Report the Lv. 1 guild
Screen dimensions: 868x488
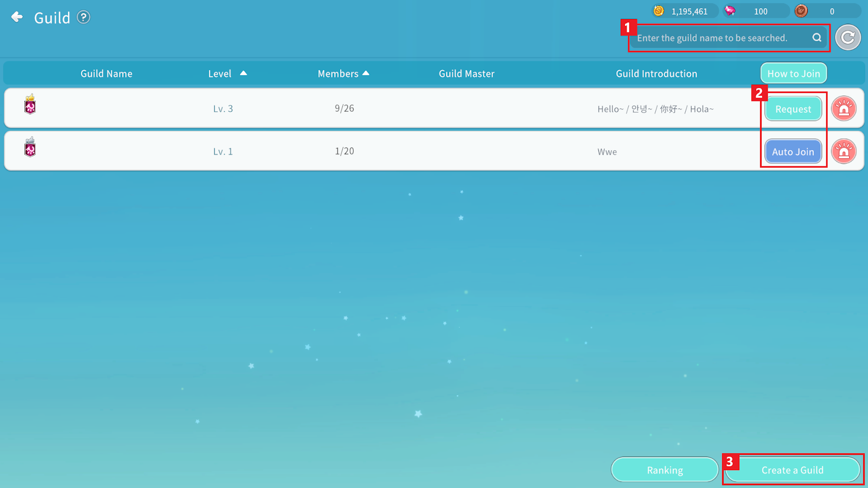click(x=844, y=151)
